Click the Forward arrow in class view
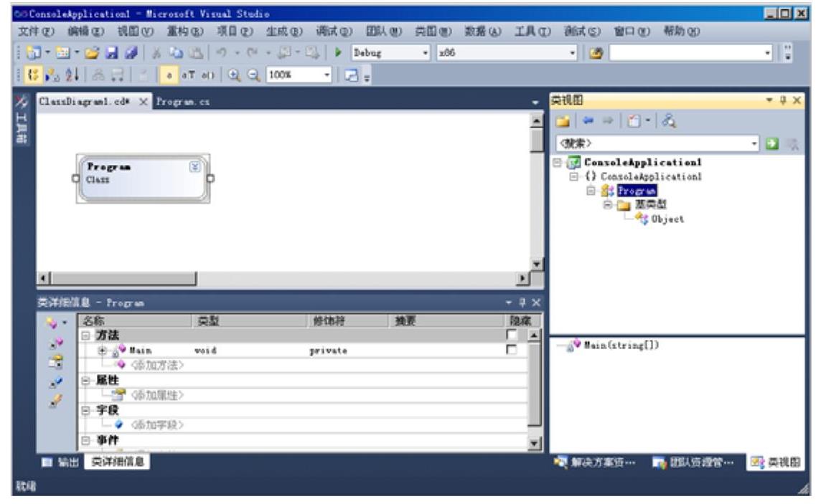The width and height of the screenshot is (826, 504). click(608, 121)
